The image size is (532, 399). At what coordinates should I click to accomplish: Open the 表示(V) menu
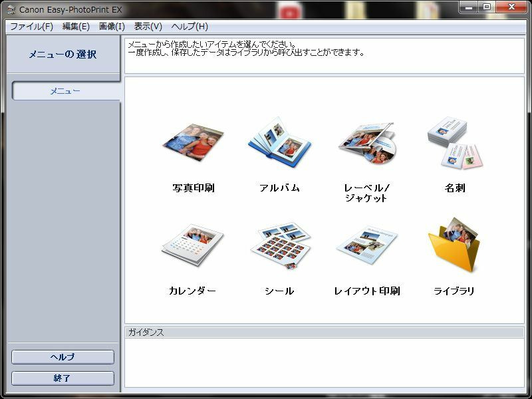(x=148, y=27)
